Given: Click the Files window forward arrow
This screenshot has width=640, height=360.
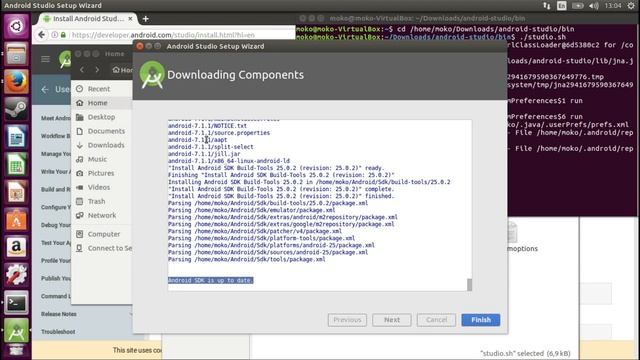Looking at the screenshot, I should point(97,70).
